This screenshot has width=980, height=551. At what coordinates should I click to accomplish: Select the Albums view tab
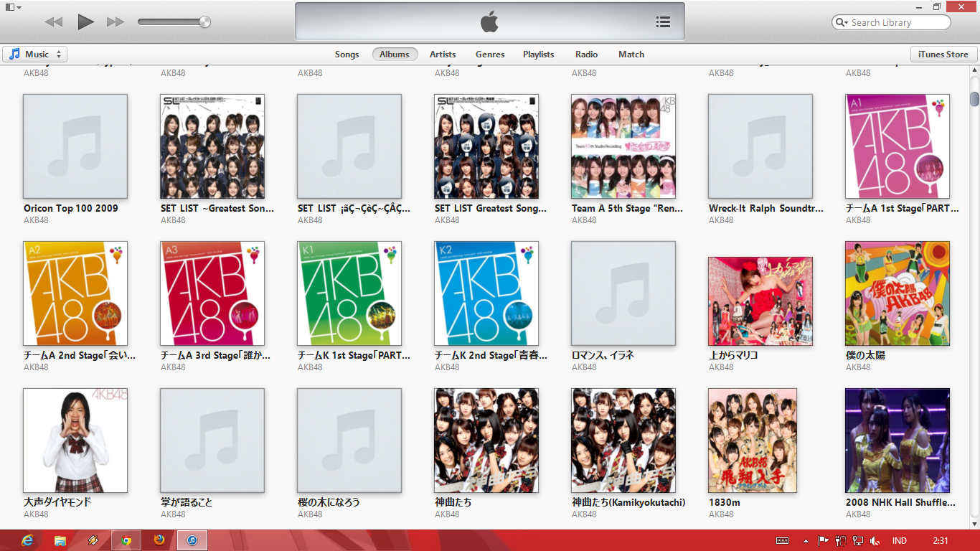coord(395,54)
